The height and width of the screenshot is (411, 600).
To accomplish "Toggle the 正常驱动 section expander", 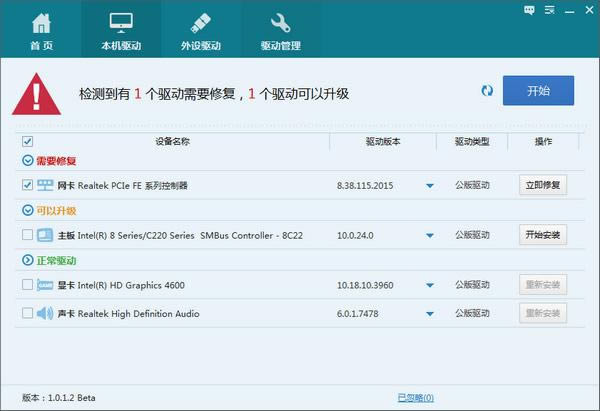I will tap(28, 260).
